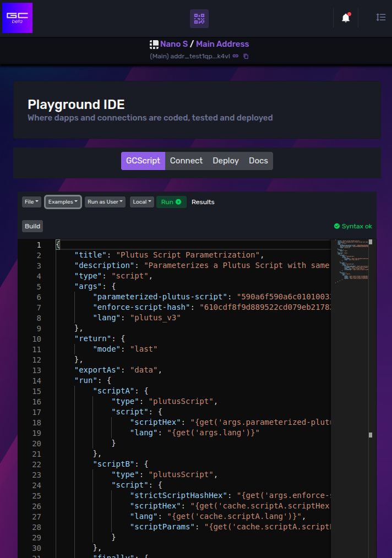The image size is (392, 558).
Task: Click line number 14 in gutter
Action: click(37, 381)
